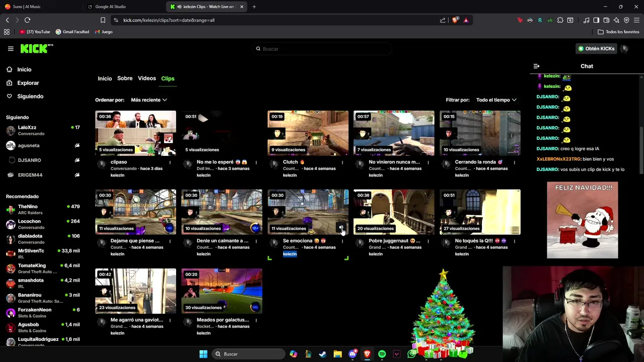Play the 'Clutch' clip thumbnail
644x362 pixels.
pyautogui.click(x=308, y=133)
